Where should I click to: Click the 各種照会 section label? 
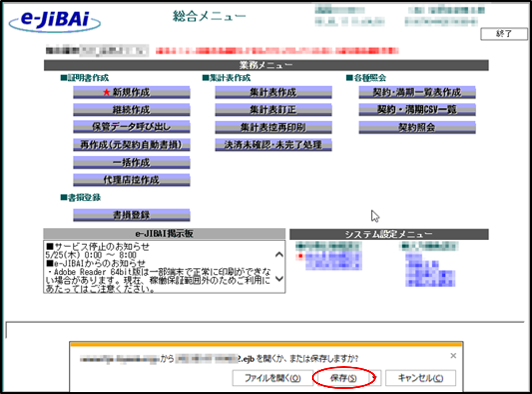366,78
